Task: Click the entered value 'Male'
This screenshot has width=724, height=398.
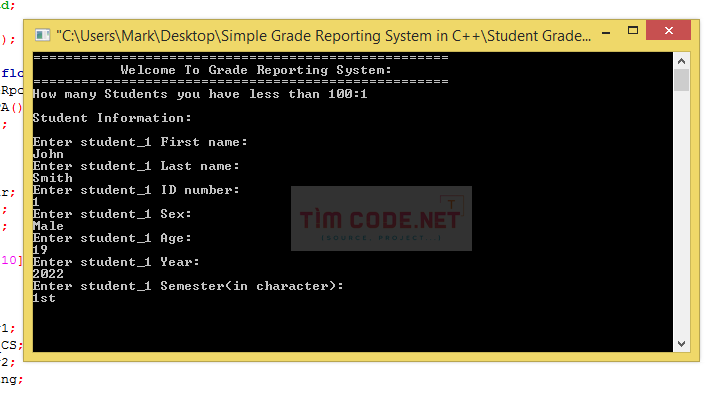Action: [x=48, y=226]
